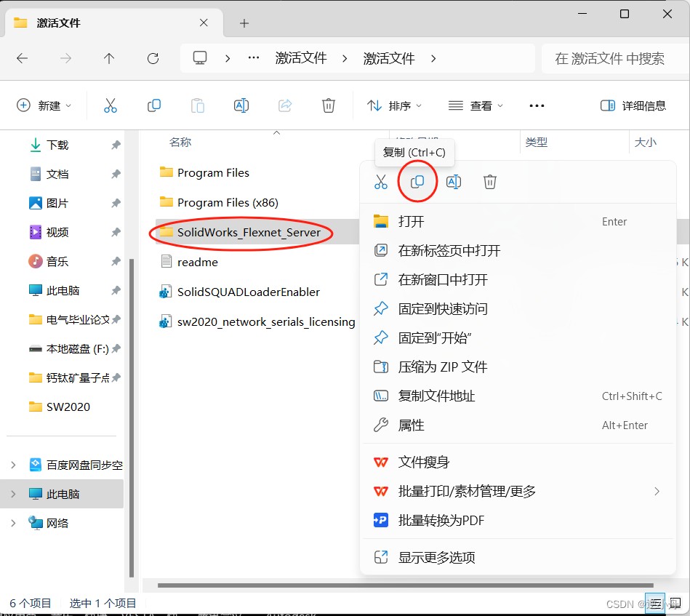Expand the chevron after the last 激活文件 breadcrumb
This screenshot has height=616, width=690.
tap(433, 58)
